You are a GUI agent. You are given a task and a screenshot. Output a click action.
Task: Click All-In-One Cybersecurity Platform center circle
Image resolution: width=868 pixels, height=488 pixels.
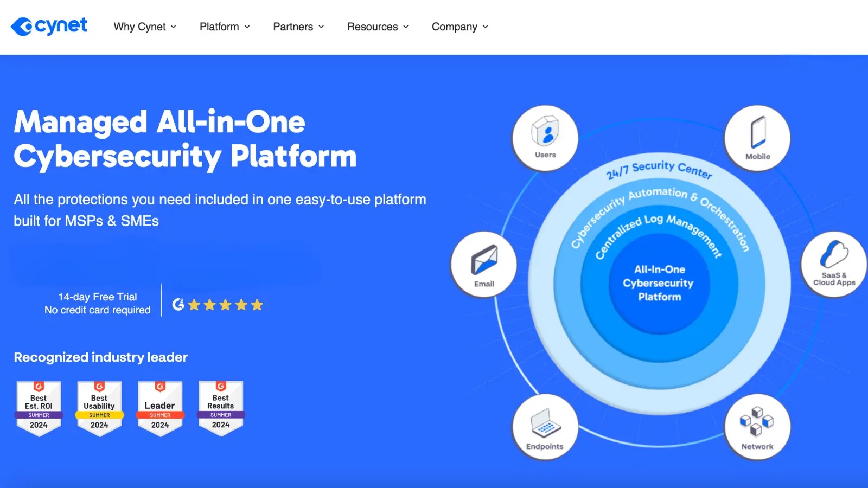[659, 283]
